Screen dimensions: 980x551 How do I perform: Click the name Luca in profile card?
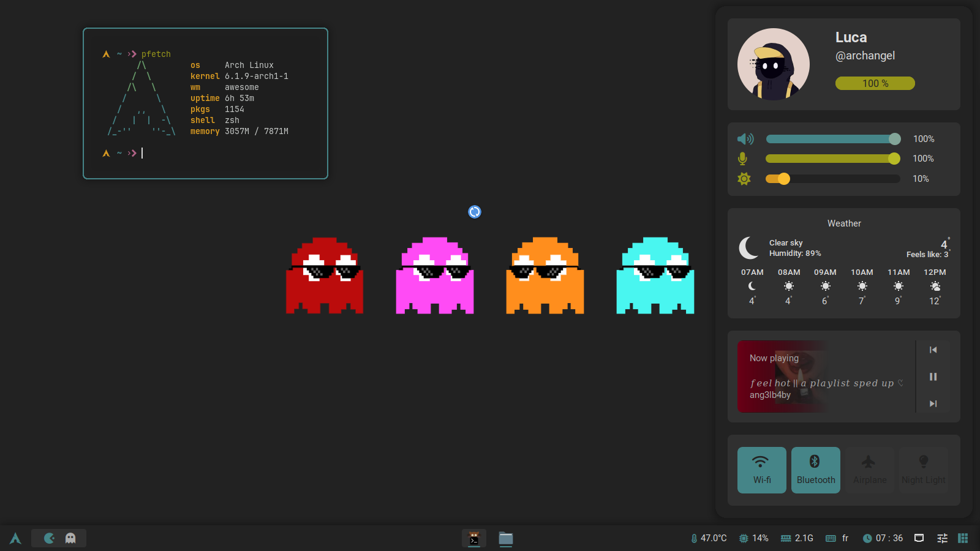[x=851, y=37]
